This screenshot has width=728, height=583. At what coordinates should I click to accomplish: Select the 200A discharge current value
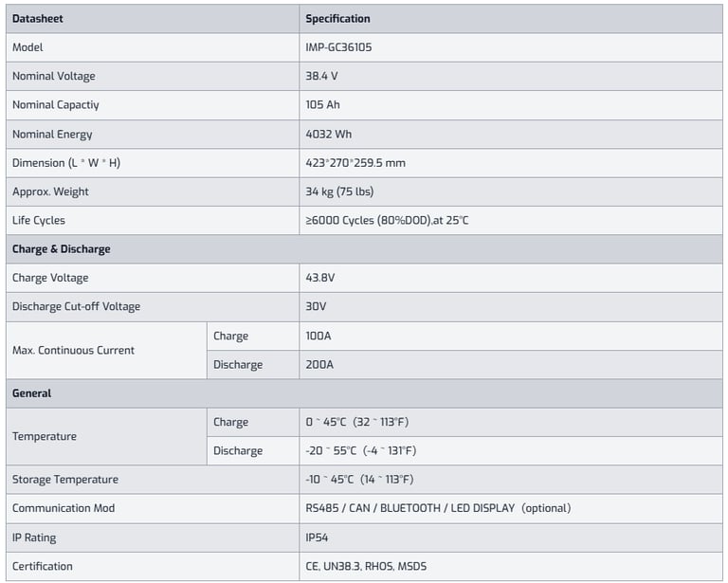coord(318,364)
